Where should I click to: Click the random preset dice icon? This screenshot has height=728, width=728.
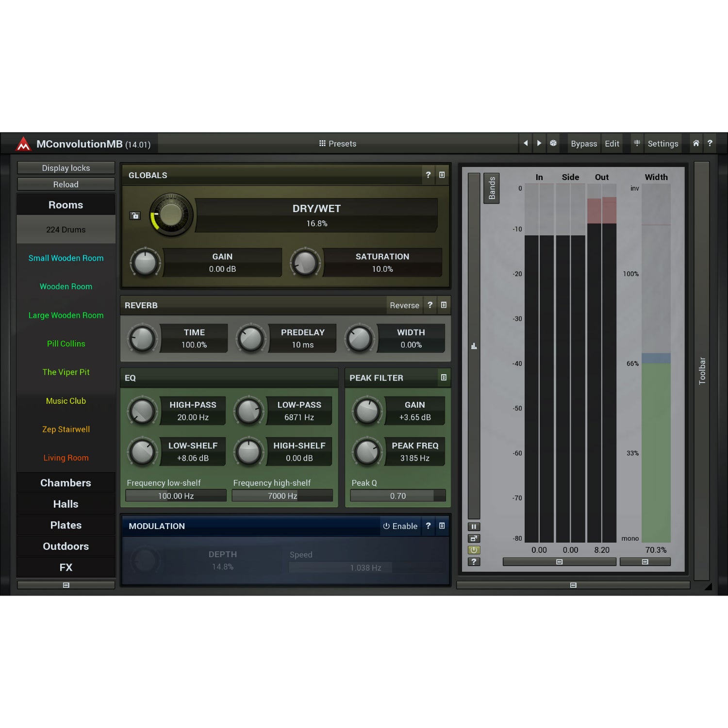553,143
